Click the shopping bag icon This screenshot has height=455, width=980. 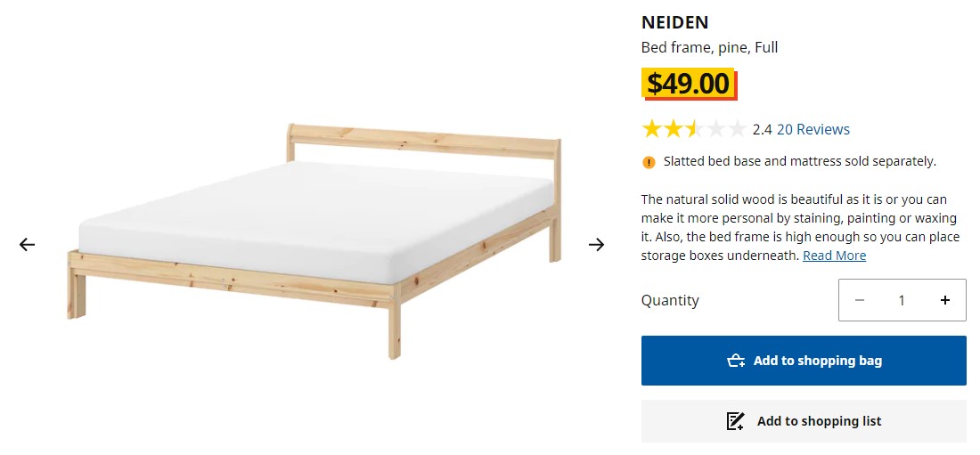(x=736, y=361)
